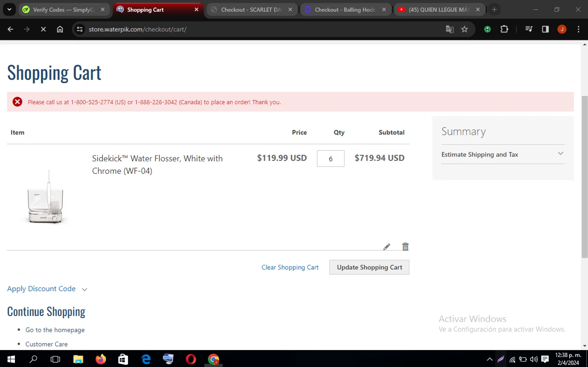588x367 pixels.
Task: Switch to Checkout - Balling Hockey tab
Action: (345, 9)
